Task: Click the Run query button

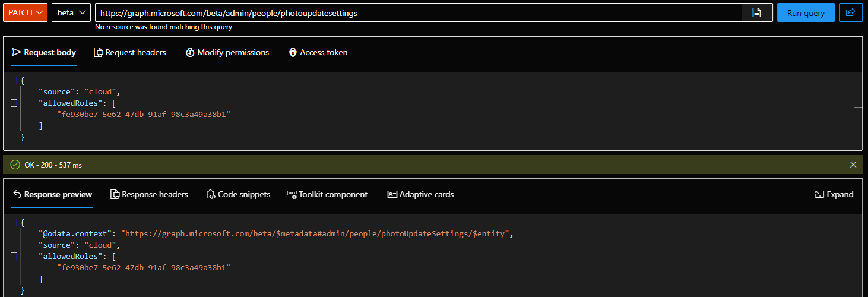Action: (x=806, y=12)
